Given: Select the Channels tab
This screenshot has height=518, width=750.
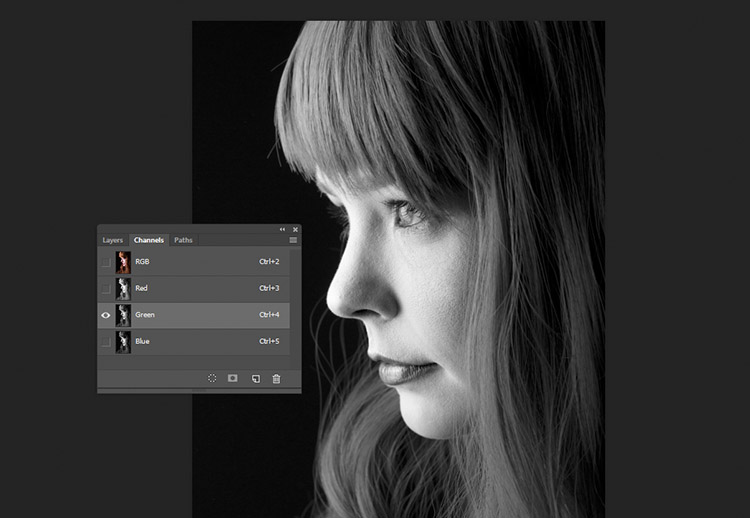Looking at the screenshot, I should tap(149, 240).
